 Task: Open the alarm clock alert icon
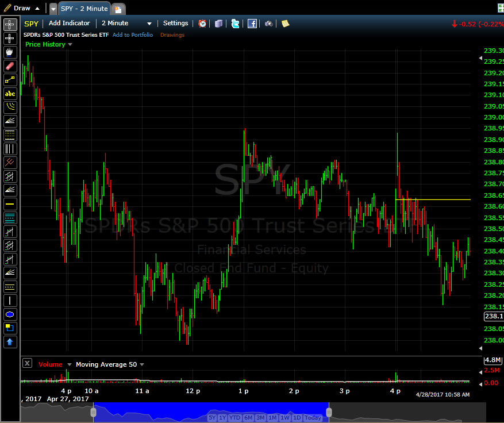(202, 24)
